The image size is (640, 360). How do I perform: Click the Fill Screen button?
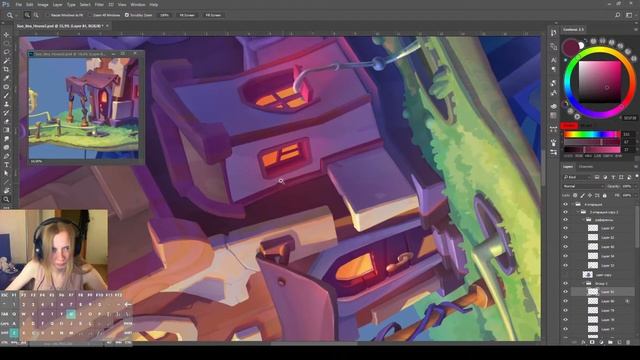213,15
